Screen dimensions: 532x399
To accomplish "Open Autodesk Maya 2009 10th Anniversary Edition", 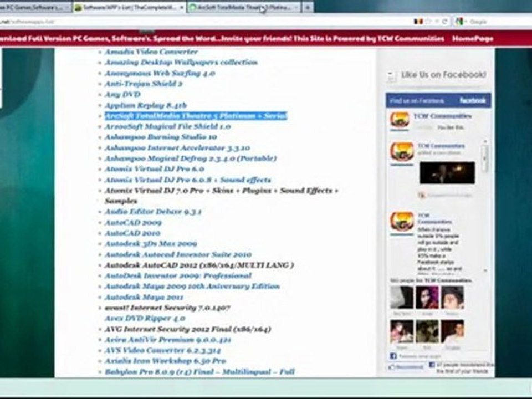I will click(x=192, y=287).
